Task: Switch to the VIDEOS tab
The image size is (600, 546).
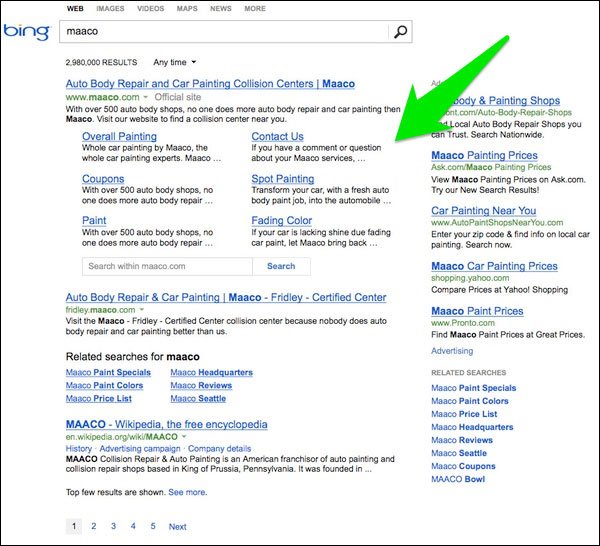Action: coord(151,8)
